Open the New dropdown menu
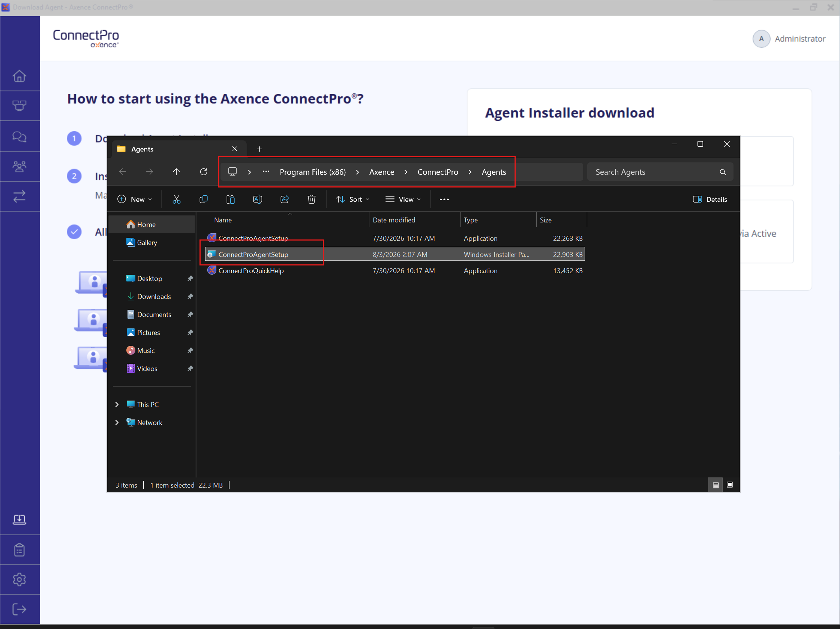840x629 pixels. point(134,200)
